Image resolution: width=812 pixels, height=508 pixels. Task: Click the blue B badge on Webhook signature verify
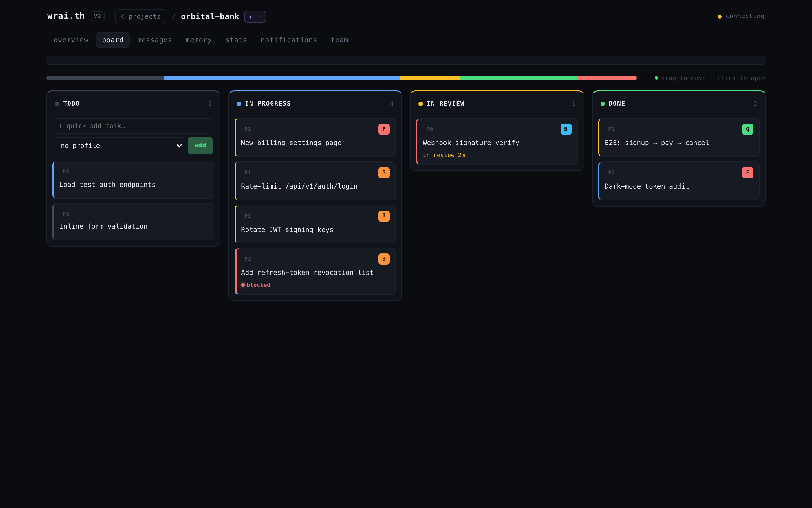click(x=566, y=129)
